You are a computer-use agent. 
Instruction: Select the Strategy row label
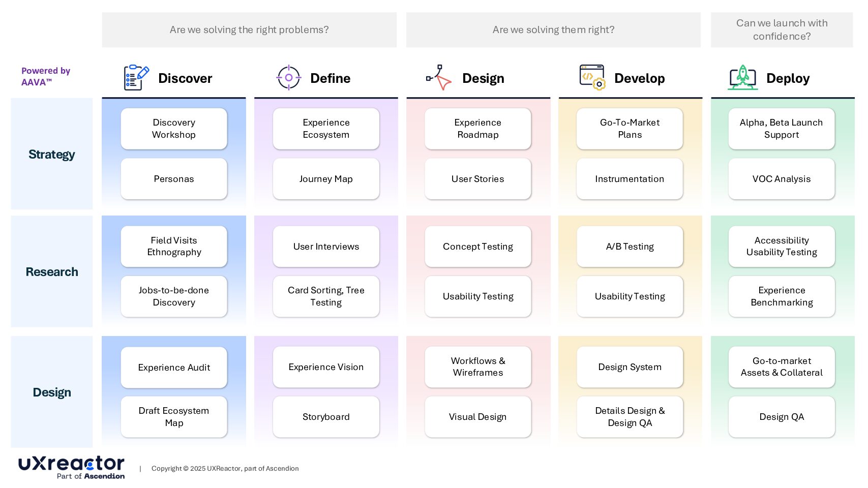52,154
